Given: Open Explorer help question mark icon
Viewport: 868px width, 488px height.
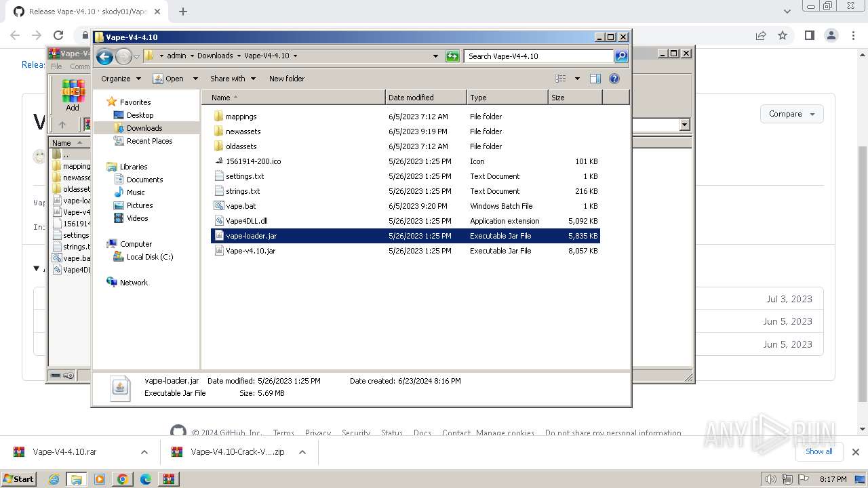Looking at the screenshot, I should click(x=614, y=79).
